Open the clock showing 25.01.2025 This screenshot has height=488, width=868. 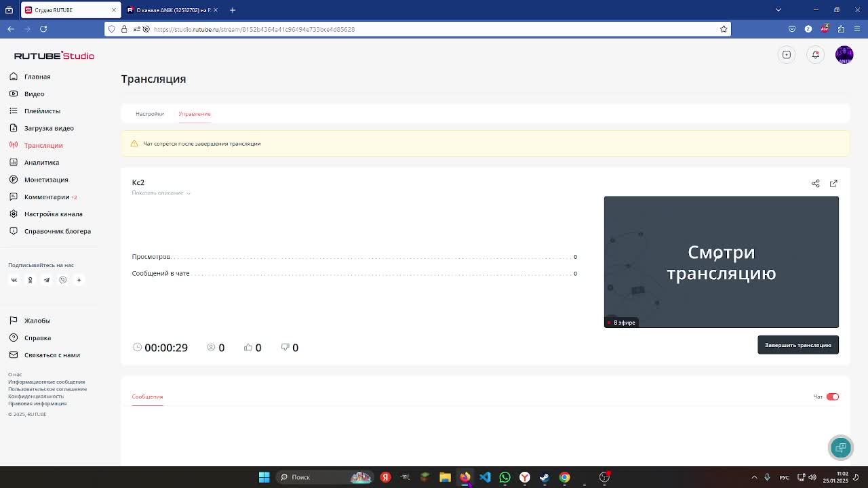(x=836, y=477)
